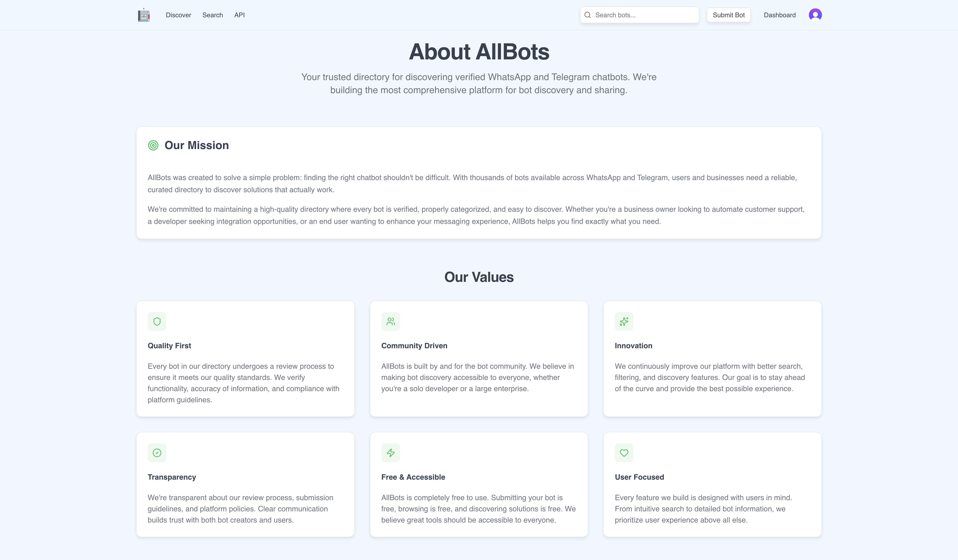Open the Dashboard
Viewport: 958px width, 560px height.
[779, 15]
